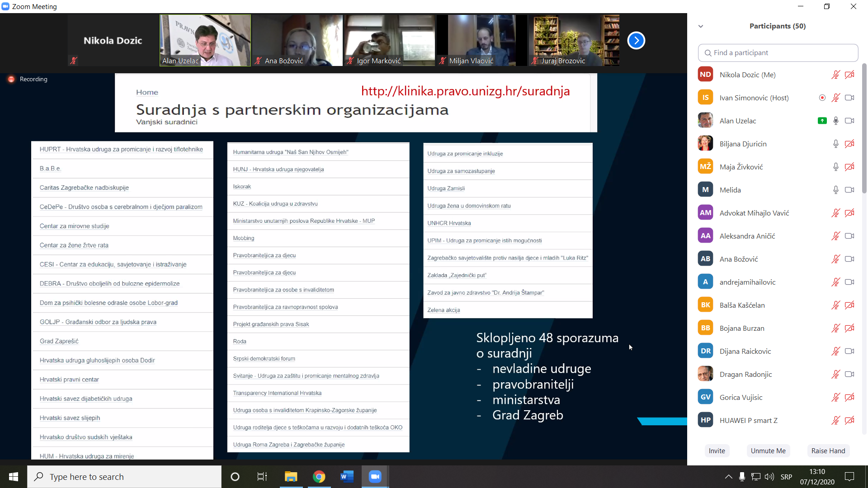Select Nikola Dozic (Me) participant row

pyautogui.click(x=778, y=75)
